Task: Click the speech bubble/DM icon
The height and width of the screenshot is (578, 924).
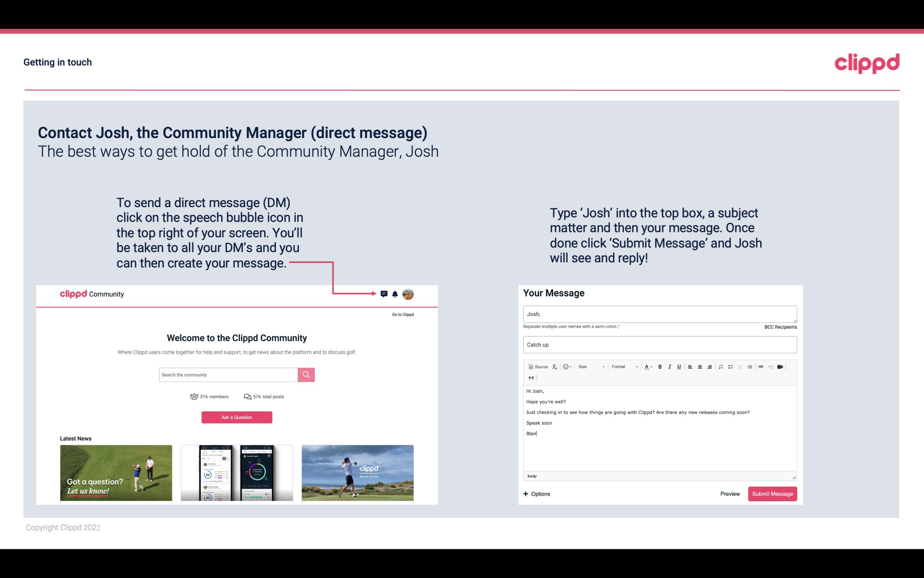Action: point(384,294)
